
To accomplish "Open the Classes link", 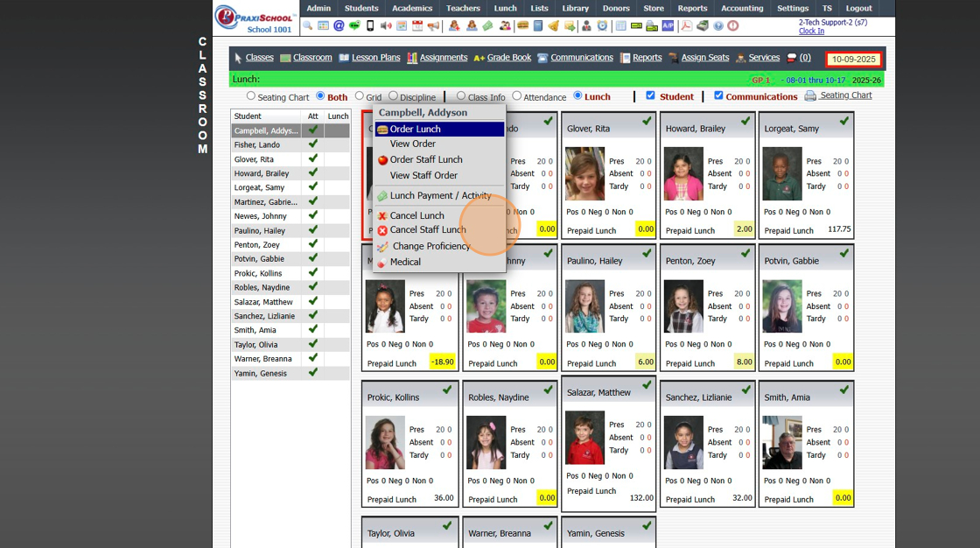I will (x=259, y=58).
